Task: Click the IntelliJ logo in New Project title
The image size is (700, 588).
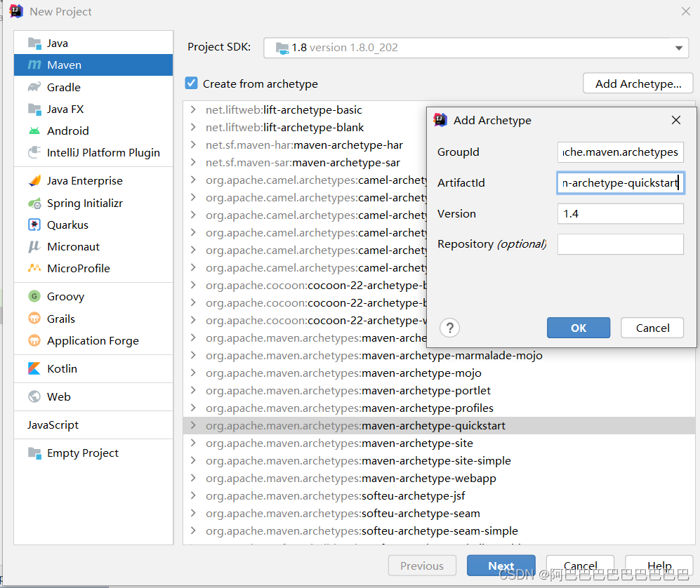Action: [16, 11]
